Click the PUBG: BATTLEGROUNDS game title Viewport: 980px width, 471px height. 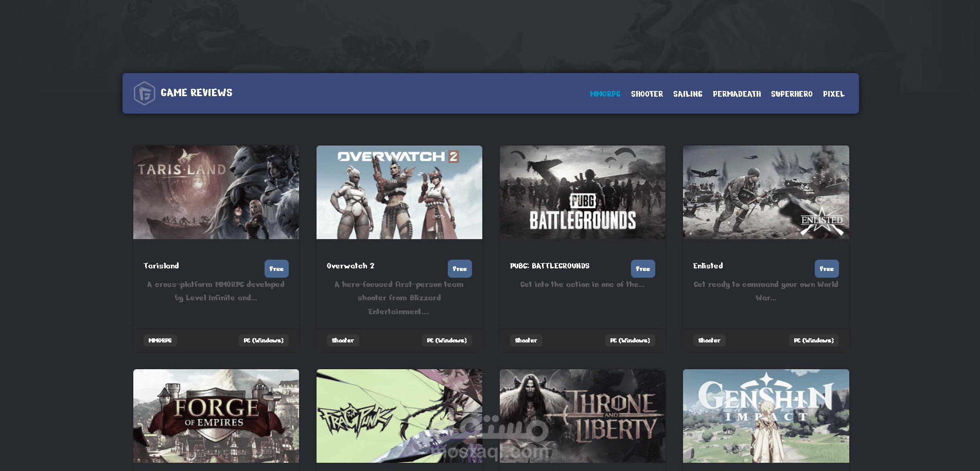tap(550, 266)
